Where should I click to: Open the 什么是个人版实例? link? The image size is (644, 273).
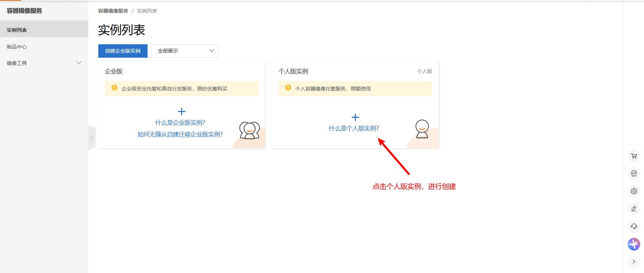354,128
